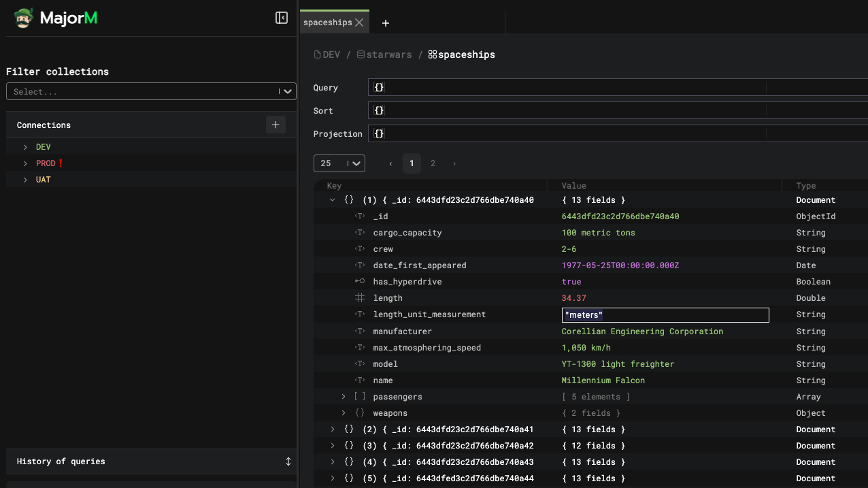The image size is (868, 488).
Task: Expand the passengers array
Action: tap(344, 397)
